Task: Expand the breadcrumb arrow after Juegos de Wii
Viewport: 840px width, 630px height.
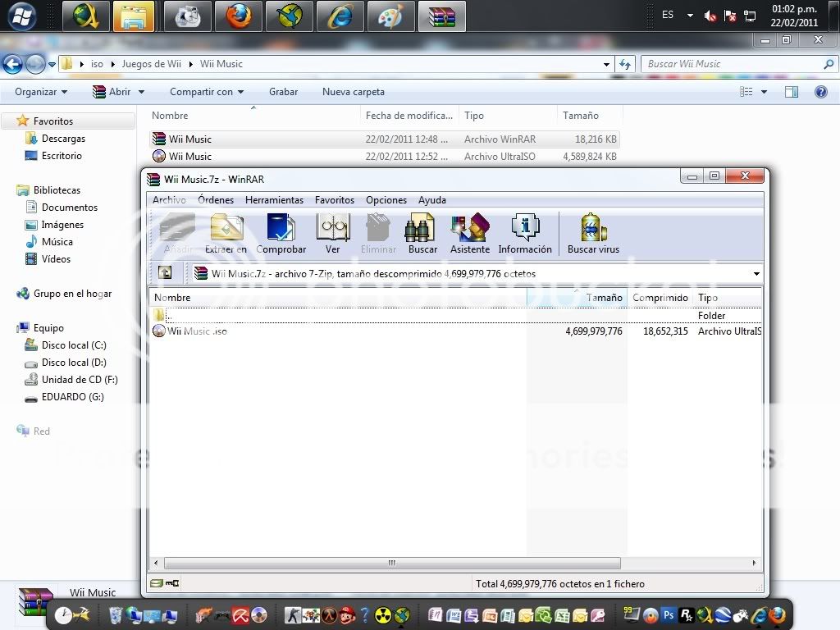Action: (190, 64)
